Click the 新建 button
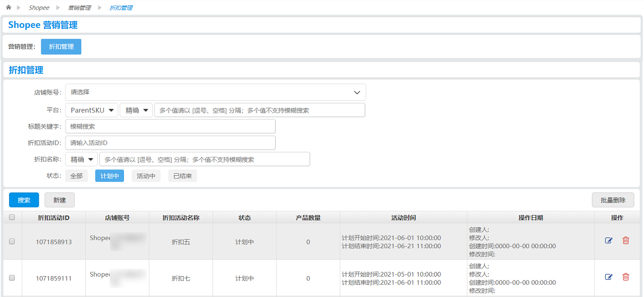This screenshot has height=297, width=644. tap(60, 200)
